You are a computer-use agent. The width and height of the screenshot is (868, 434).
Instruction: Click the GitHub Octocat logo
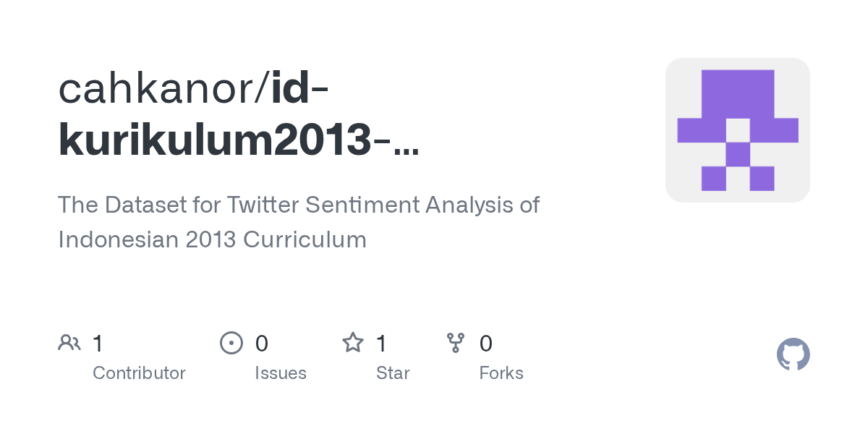[793, 354]
